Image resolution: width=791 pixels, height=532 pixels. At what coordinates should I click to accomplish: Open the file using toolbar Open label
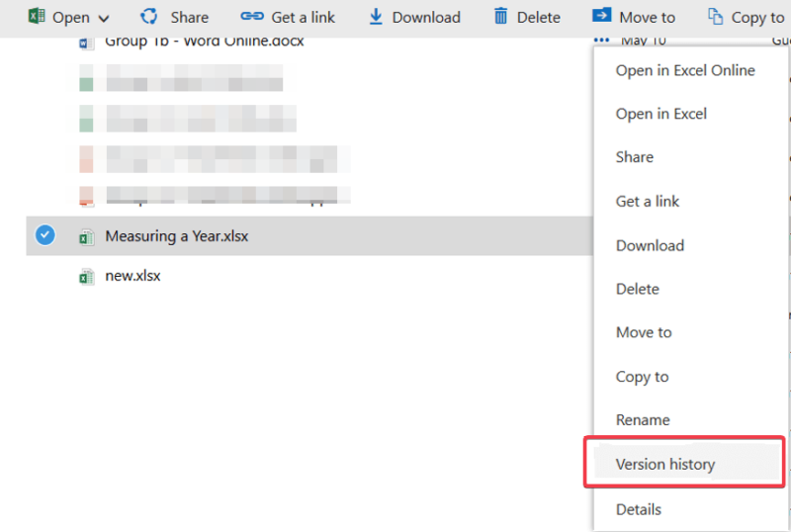click(x=71, y=18)
